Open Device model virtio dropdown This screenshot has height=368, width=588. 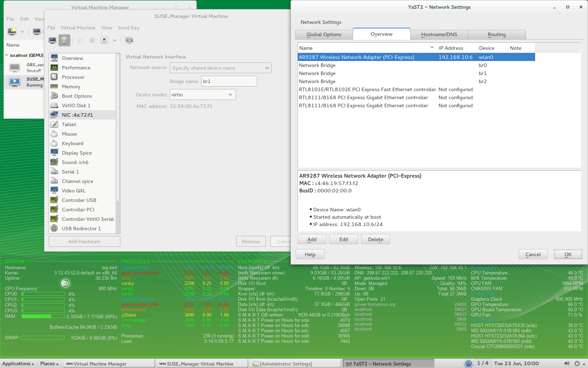pyautogui.click(x=203, y=95)
